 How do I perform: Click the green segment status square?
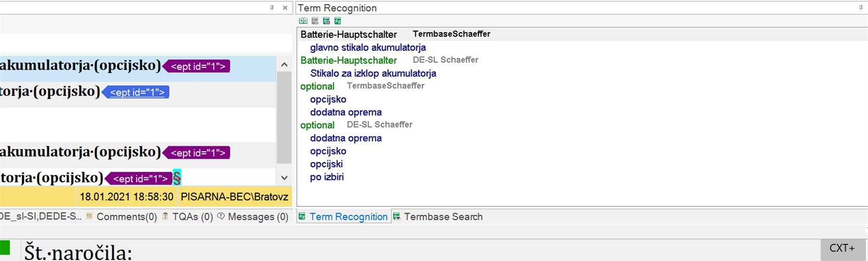tap(5, 248)
